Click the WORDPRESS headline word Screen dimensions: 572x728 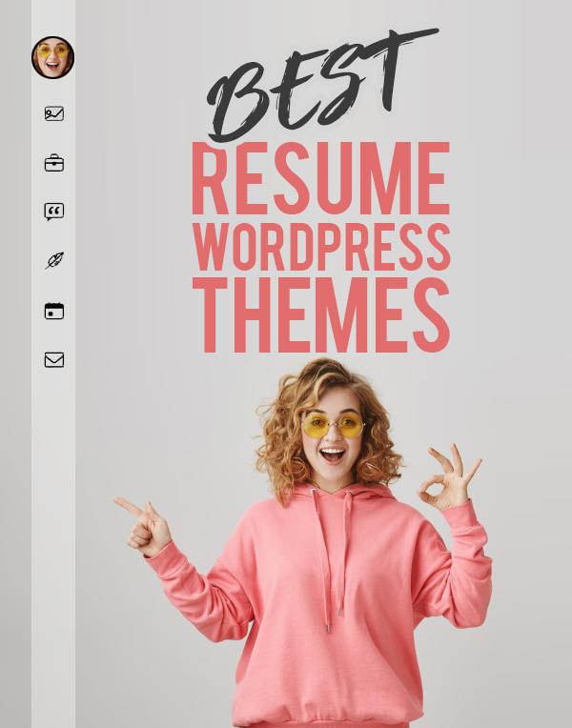point(320,248)
